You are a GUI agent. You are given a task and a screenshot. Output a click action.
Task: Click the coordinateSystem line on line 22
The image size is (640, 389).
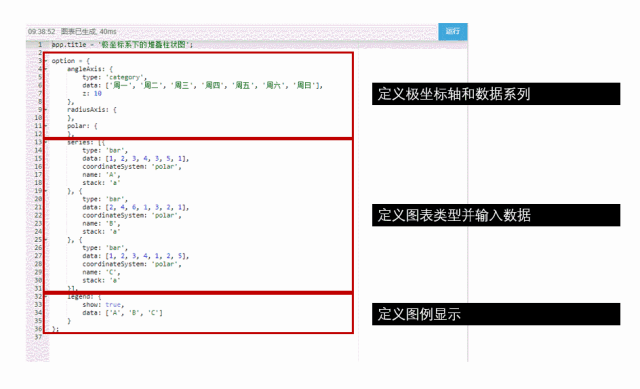(x=132, y=216)
